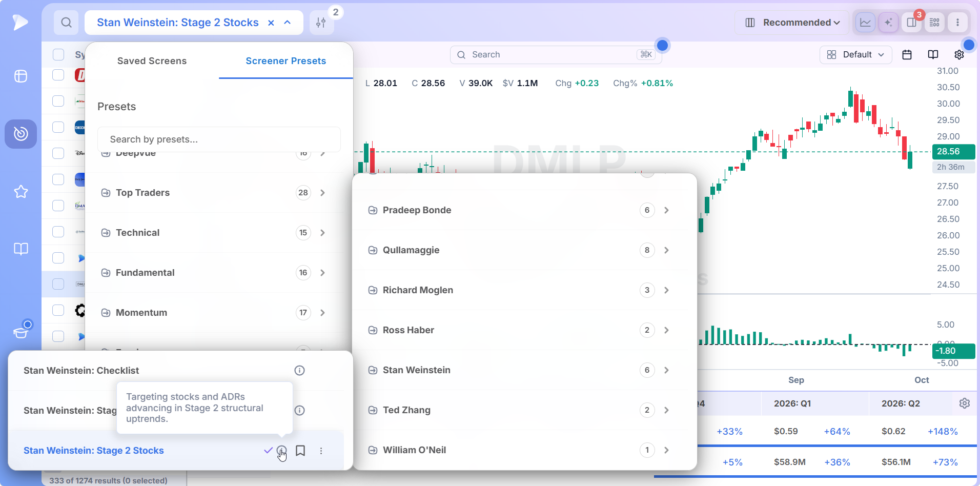
Task: Open the screener radar icon in sidebar
Action: (x=21, y=134)
